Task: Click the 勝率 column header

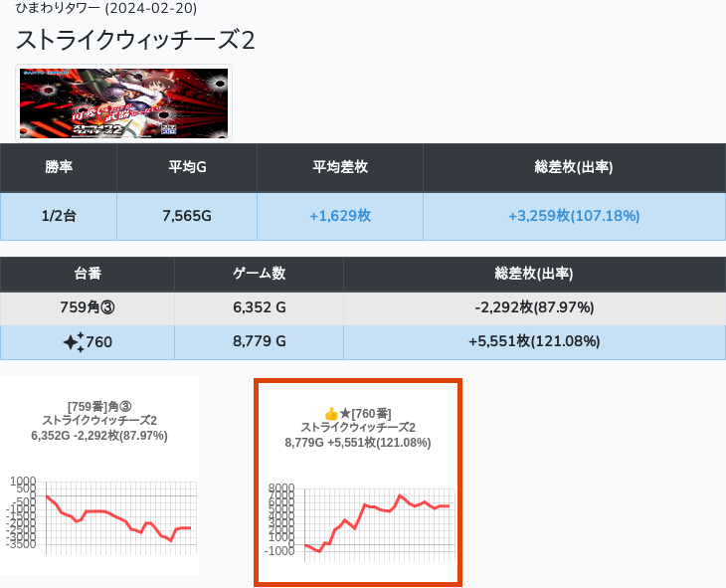Action: [x=59, y=167]
